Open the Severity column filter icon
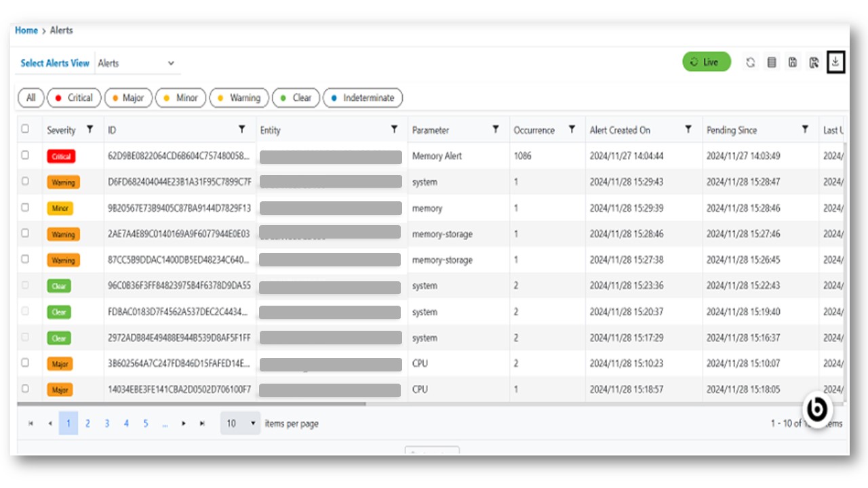Screen dimensions: 868x488 (x=90, y=129)
